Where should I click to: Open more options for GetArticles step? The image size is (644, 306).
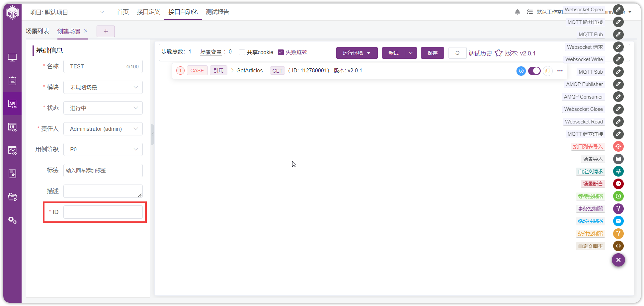[x=560, y=71]
